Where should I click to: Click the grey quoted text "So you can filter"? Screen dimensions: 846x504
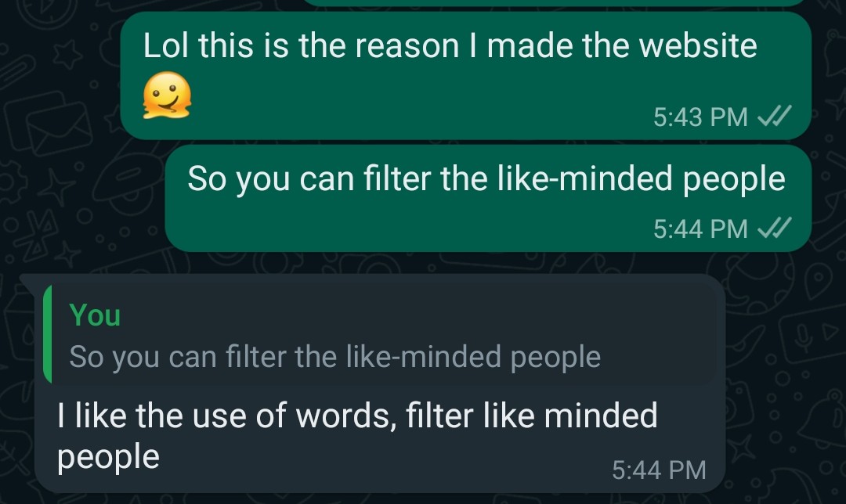click(x=334, y=357)
